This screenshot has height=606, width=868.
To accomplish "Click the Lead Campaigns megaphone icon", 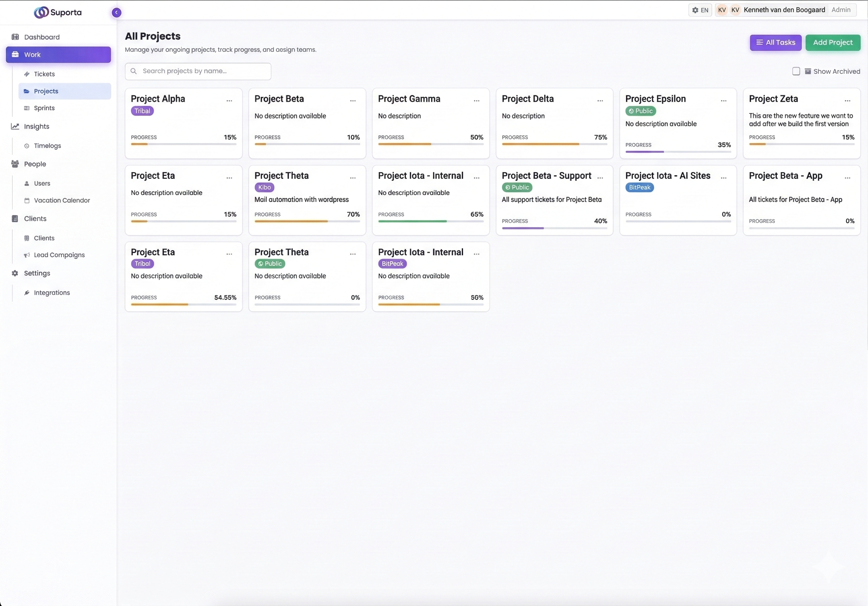I will pyautogui.click(x=27, y=255).
